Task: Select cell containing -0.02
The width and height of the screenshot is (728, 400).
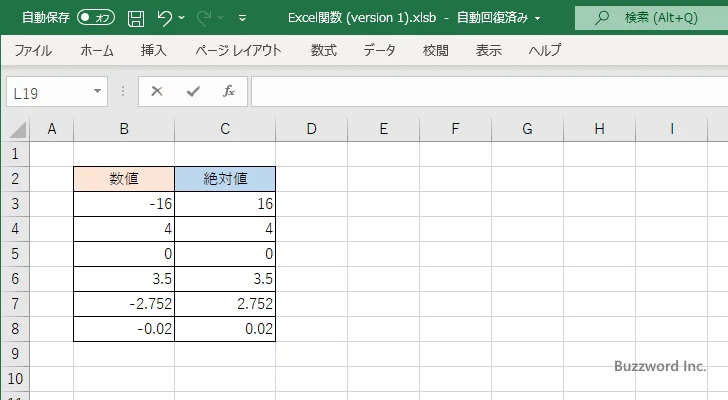Action: pyautogui.click(x=124, y=329)
